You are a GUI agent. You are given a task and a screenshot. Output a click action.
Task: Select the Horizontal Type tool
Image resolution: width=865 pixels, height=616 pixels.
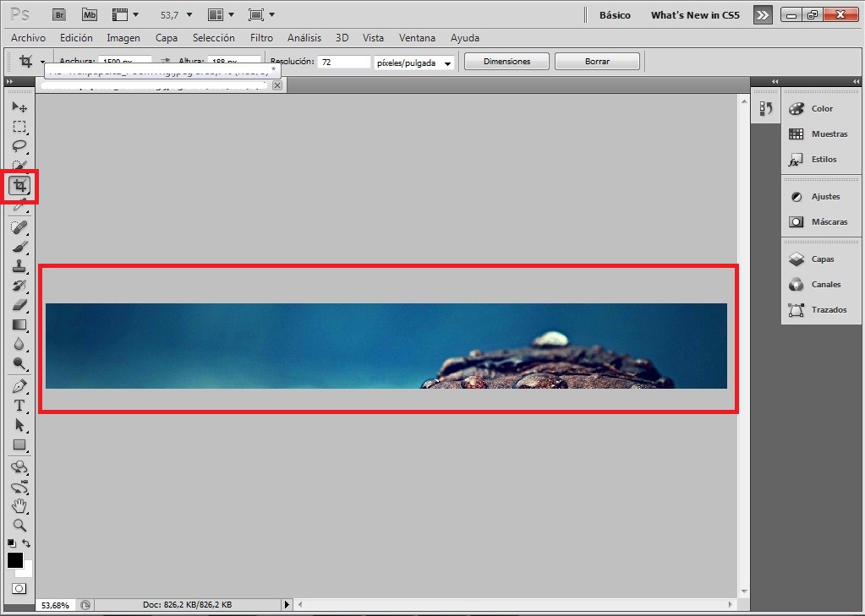[19, 406]
